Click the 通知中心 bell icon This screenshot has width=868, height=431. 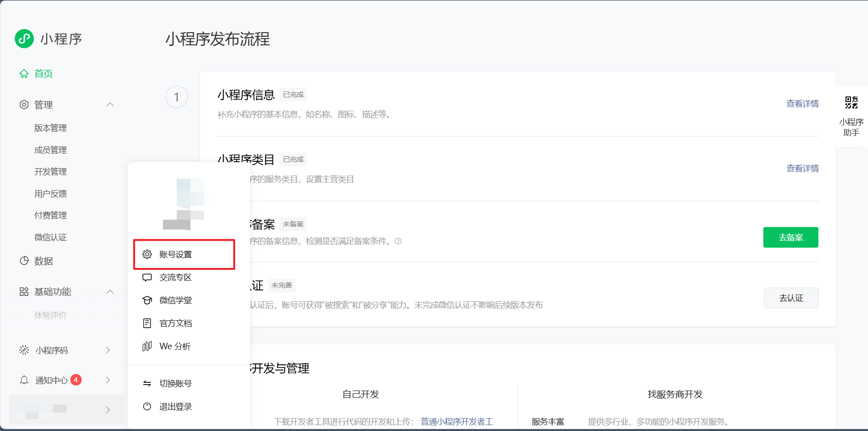24,380
